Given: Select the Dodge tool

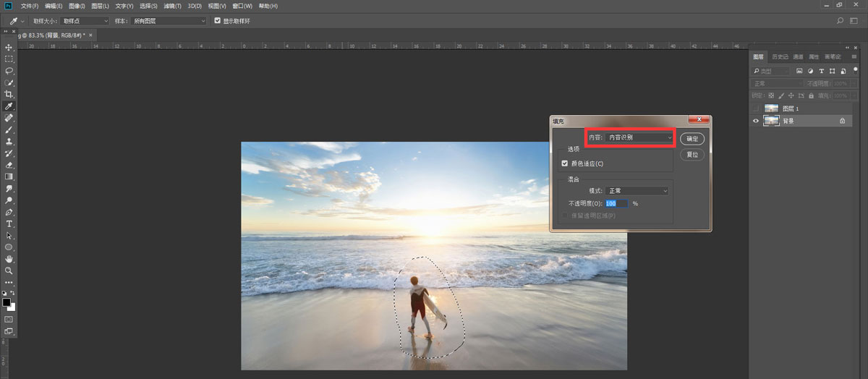Looking at the screenshot, I should click(9, 200).
